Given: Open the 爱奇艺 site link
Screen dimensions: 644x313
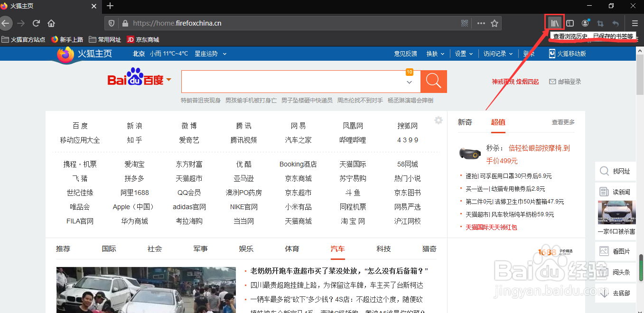Looking at the screenshot, I should pyautogui.click(x=189, y=140).
